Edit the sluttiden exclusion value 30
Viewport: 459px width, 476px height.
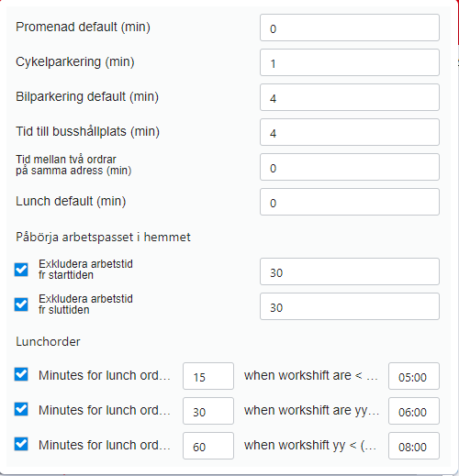(x=350, y=306)
